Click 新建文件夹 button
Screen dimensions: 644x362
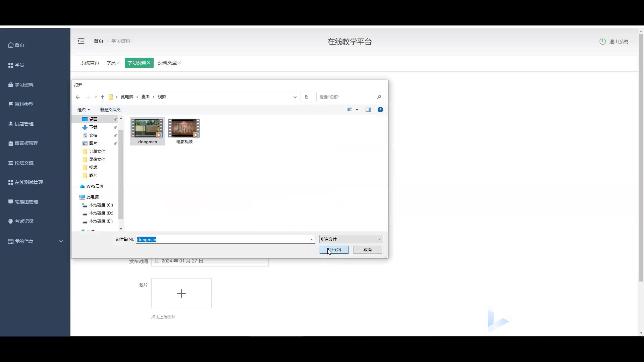click(x=110, y=110)
